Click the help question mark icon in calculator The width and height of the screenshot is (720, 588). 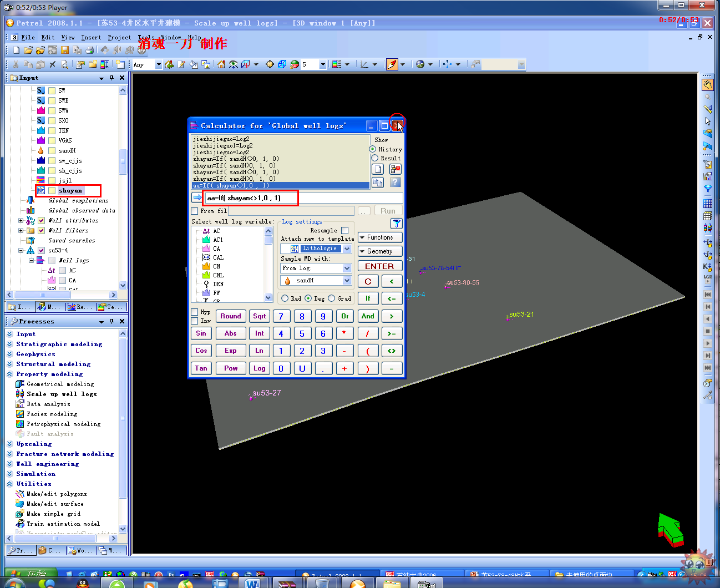click(395, 182)
